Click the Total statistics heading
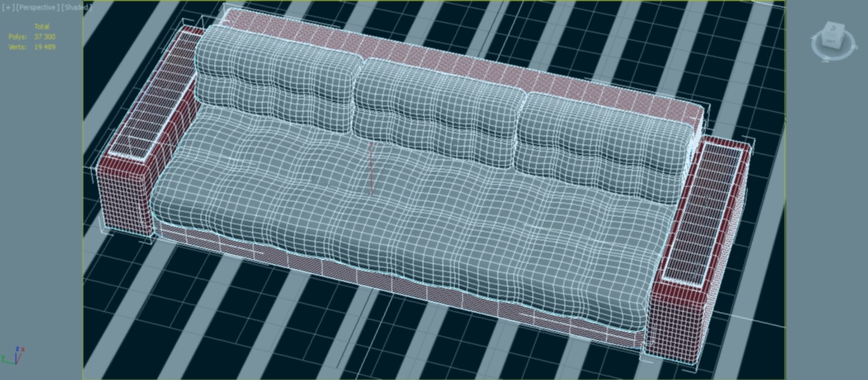The width and height of the screenshot is (868, 380). click(x=42, y=27)
